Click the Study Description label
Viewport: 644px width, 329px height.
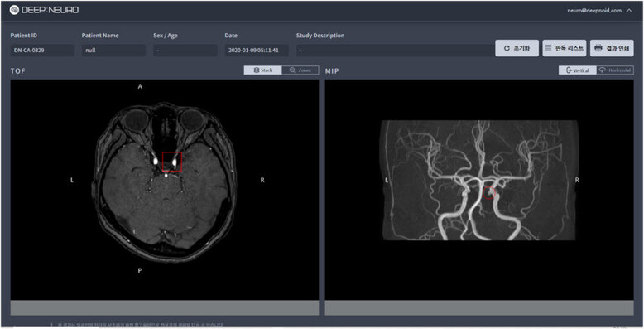point(320,36)
